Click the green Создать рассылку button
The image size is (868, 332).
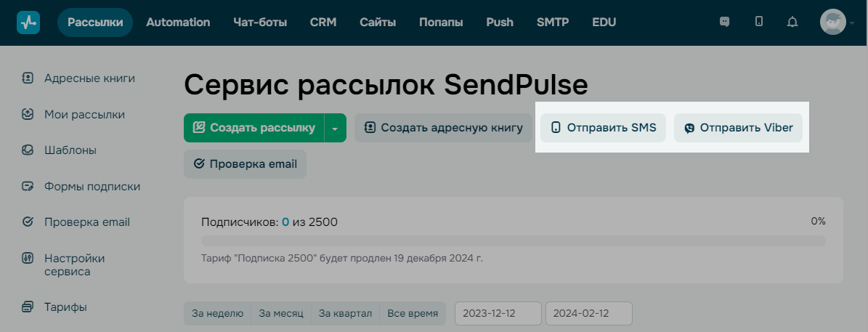254,128
